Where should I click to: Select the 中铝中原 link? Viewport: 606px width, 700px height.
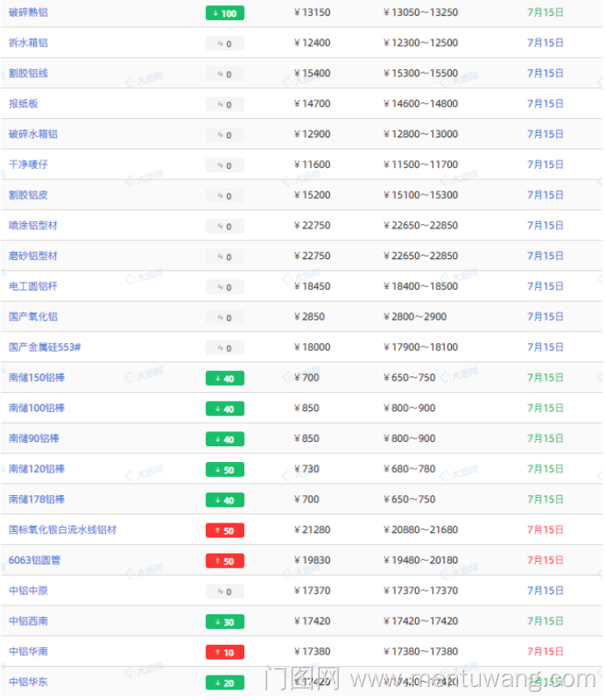[x=28, y=591]
